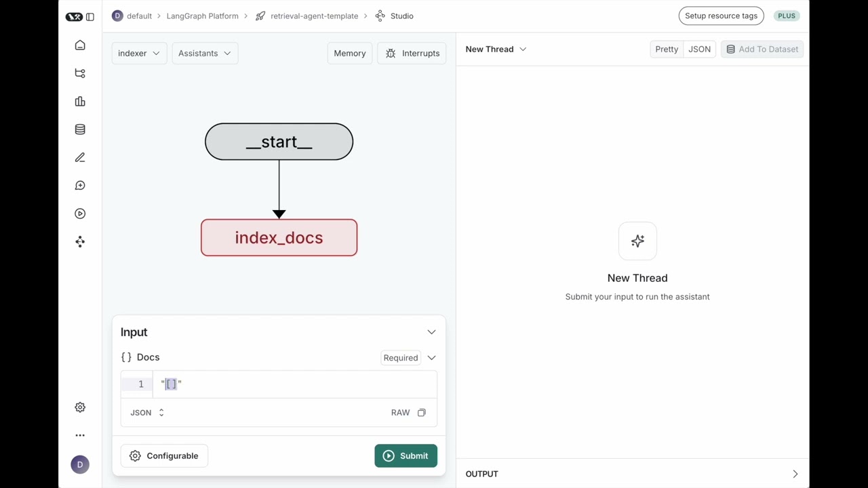Viewport: 868px width, 488px height.
Task: Open the New Thread dropdown
Action: tap(496, 49)
